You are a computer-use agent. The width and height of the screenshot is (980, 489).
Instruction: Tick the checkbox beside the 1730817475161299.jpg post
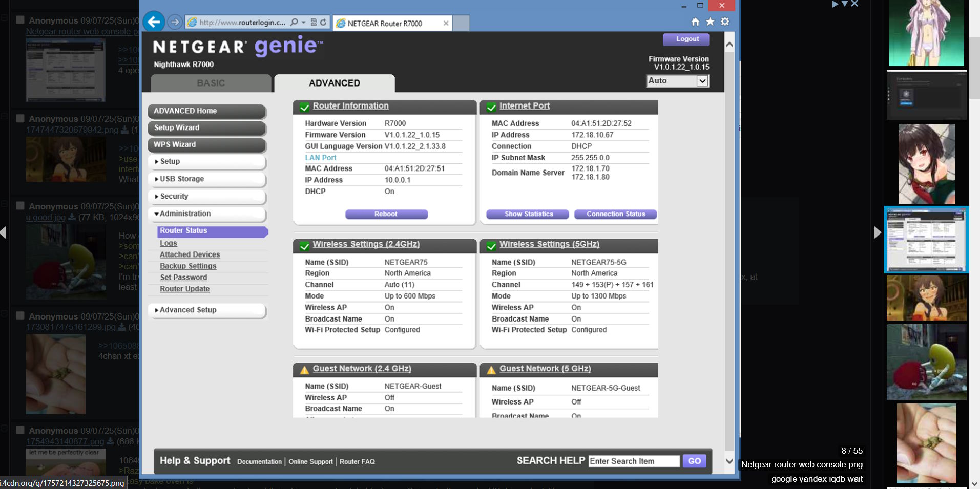(x=20, y=315)
